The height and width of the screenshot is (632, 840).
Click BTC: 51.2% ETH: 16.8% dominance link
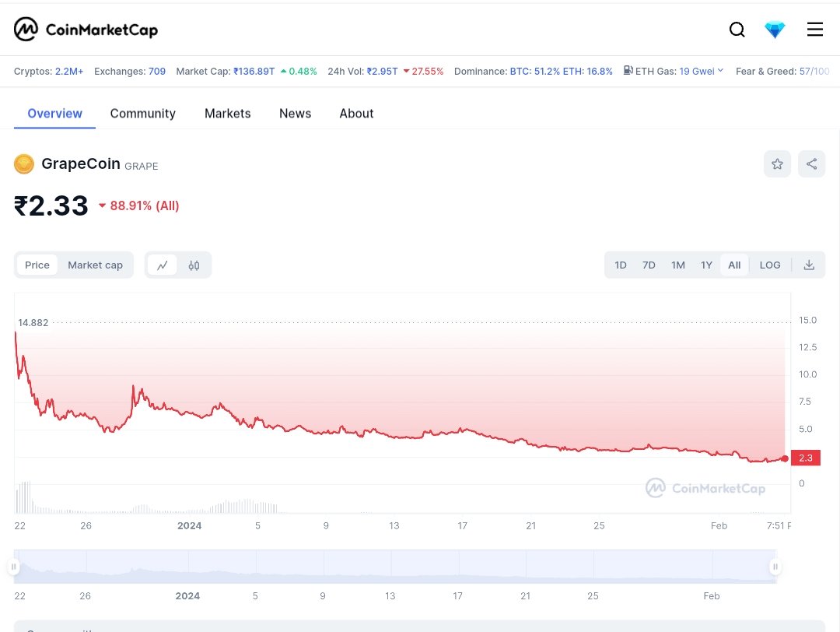pyautogui.click(x=561, y=72)
